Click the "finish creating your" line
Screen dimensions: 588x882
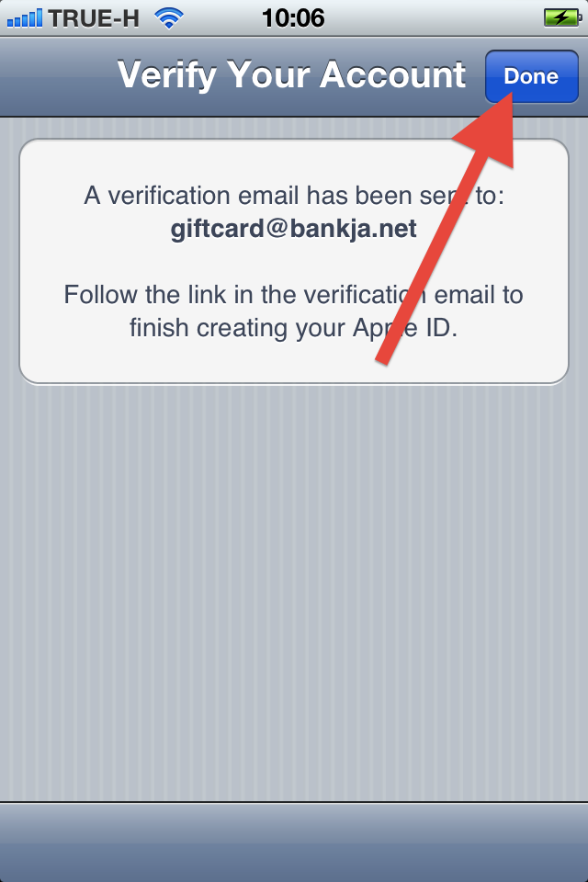click(x=237, y=328)
